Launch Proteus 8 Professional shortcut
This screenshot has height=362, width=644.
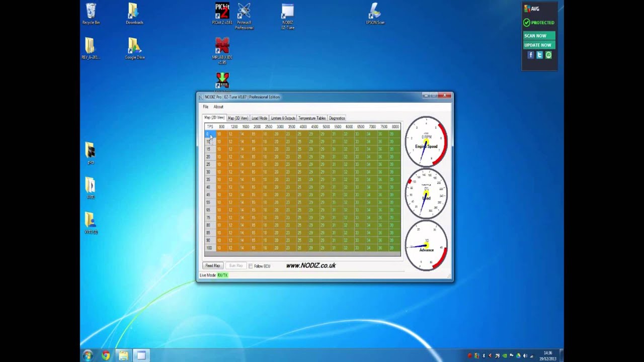244,16
